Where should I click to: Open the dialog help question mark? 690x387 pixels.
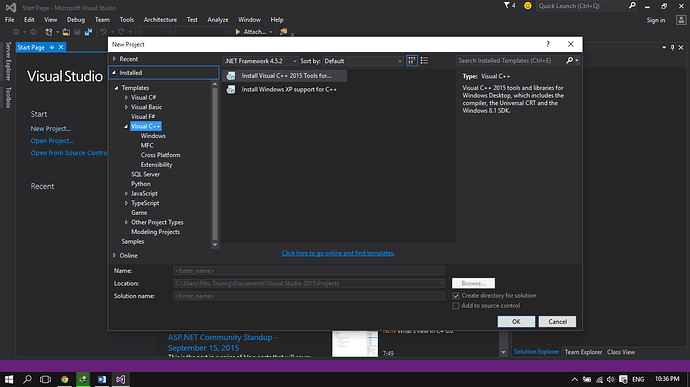548,44
